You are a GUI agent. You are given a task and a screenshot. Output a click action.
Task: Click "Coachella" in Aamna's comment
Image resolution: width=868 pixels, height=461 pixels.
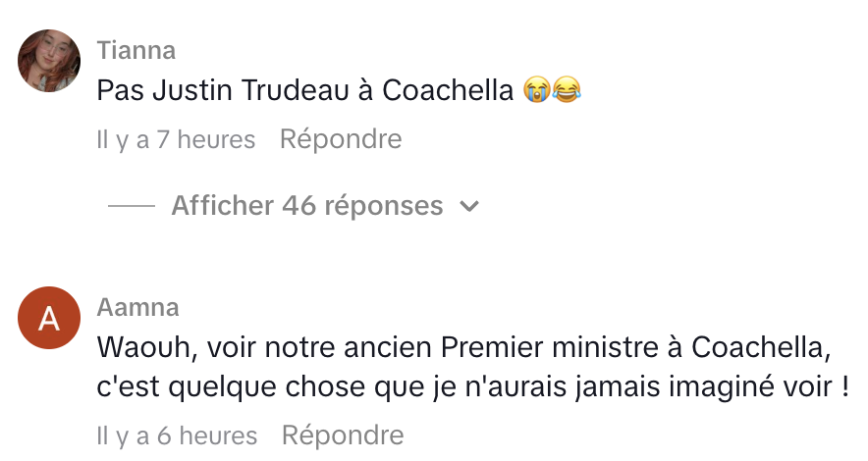pyautogui.click(x=757, y=347)
